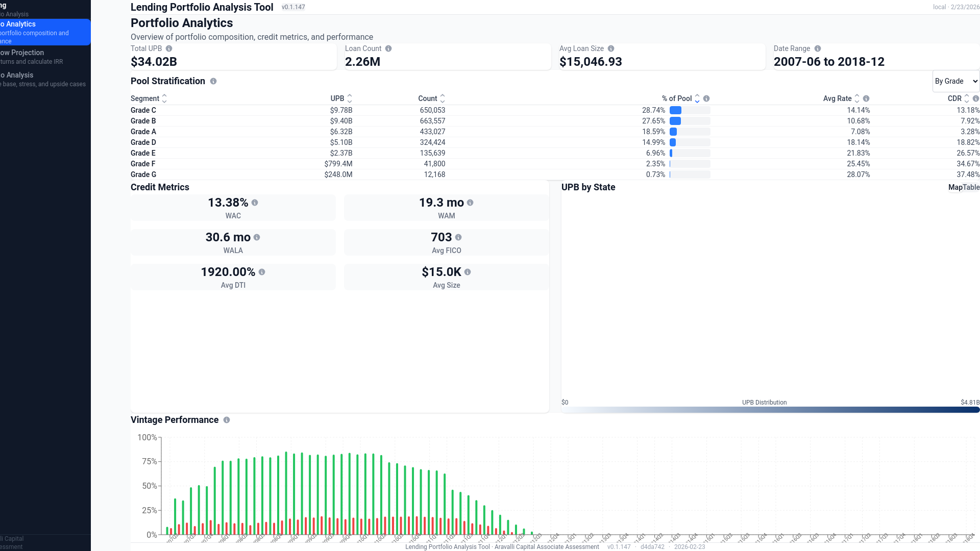Click the Total UPB info icon

pyautogui.click(x=169, y=48)
